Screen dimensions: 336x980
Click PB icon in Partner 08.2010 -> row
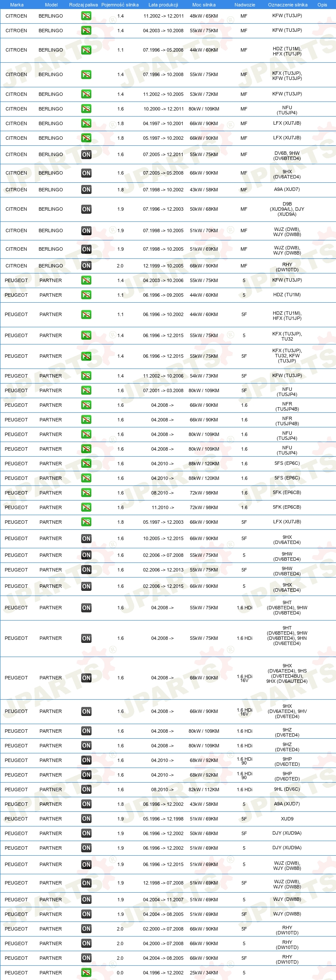pyautogui.click(x=86, y=493)
